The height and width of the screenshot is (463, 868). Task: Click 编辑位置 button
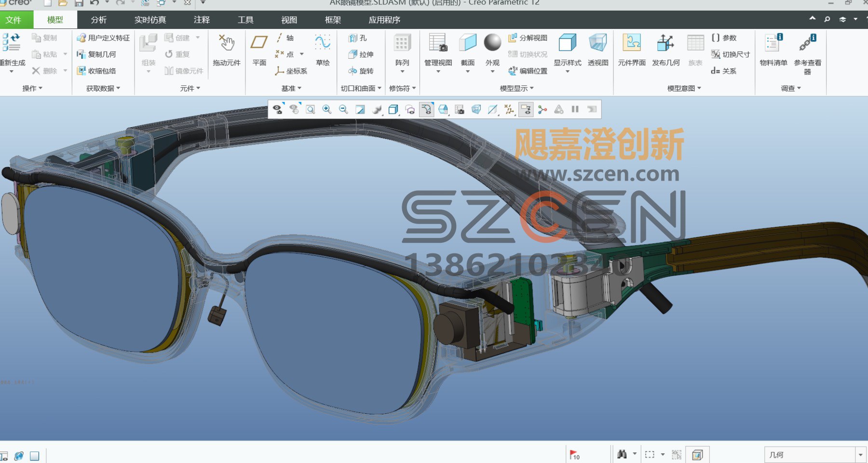[528, 71]
